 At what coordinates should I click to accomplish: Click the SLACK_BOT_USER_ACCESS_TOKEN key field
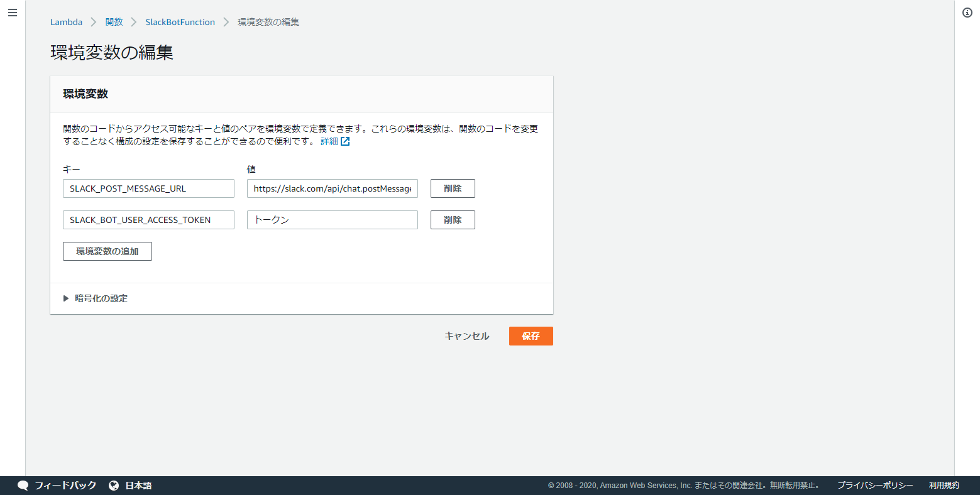(148, 220)
